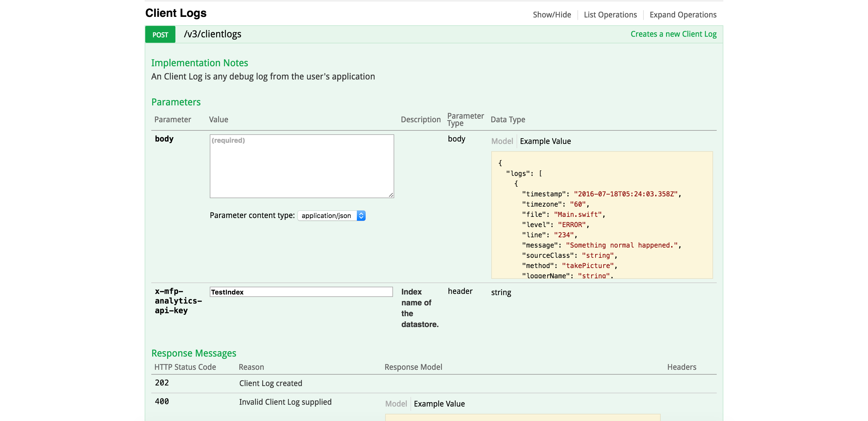Screen dimensions: 868x421
Task: Select Example Value tab for 400 response
Action: 439,404
